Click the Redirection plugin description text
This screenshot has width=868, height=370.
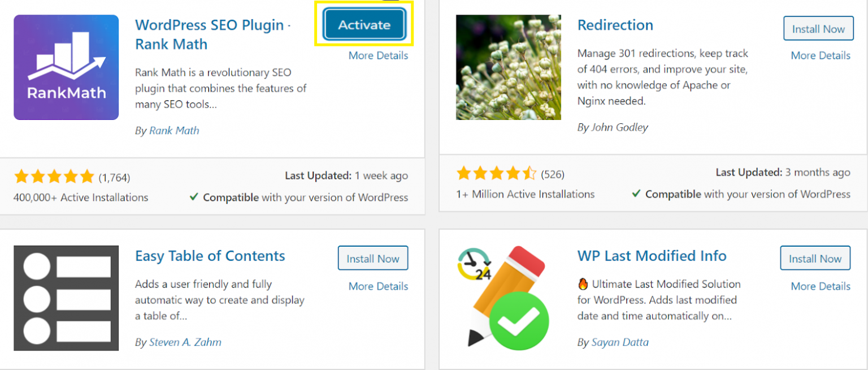tap(663, 78)
